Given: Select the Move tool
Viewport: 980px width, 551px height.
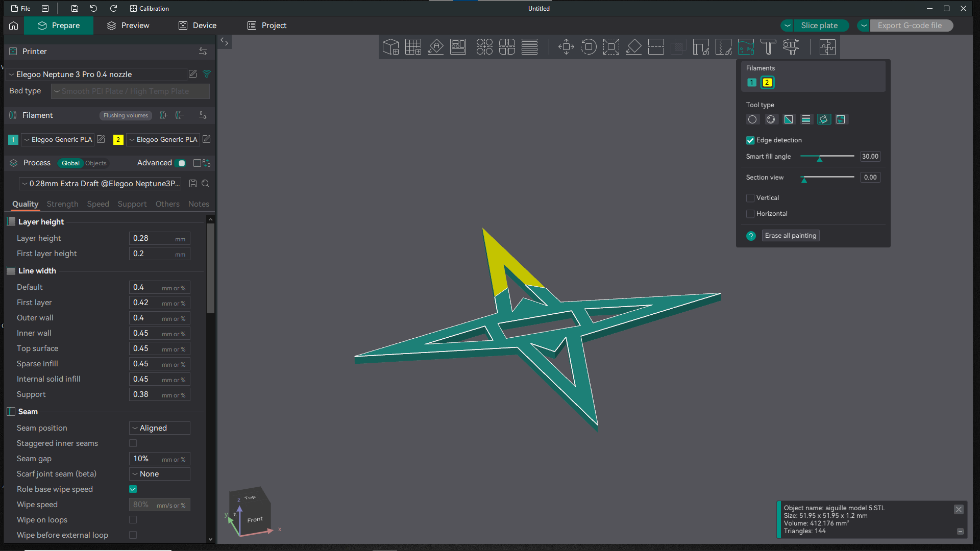Looking at the screenshot, I should tap(566, 46).
